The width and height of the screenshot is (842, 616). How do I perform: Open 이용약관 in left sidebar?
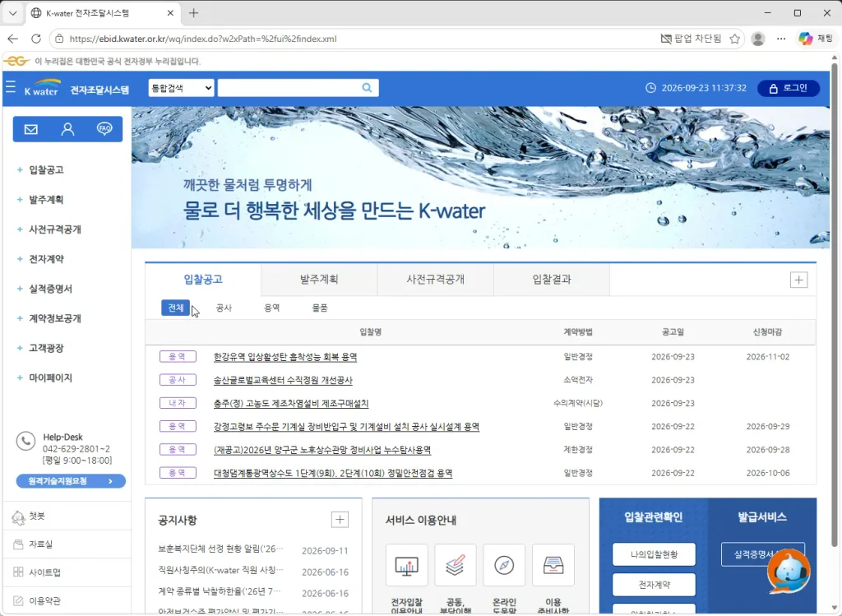tap(44, 600)
